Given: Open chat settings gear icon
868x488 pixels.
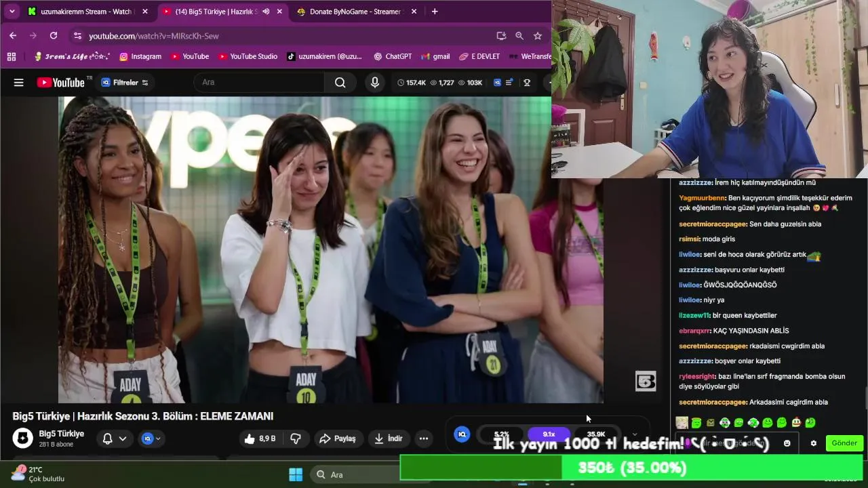Looking at the screenshot, I should (x=814, y=443).
